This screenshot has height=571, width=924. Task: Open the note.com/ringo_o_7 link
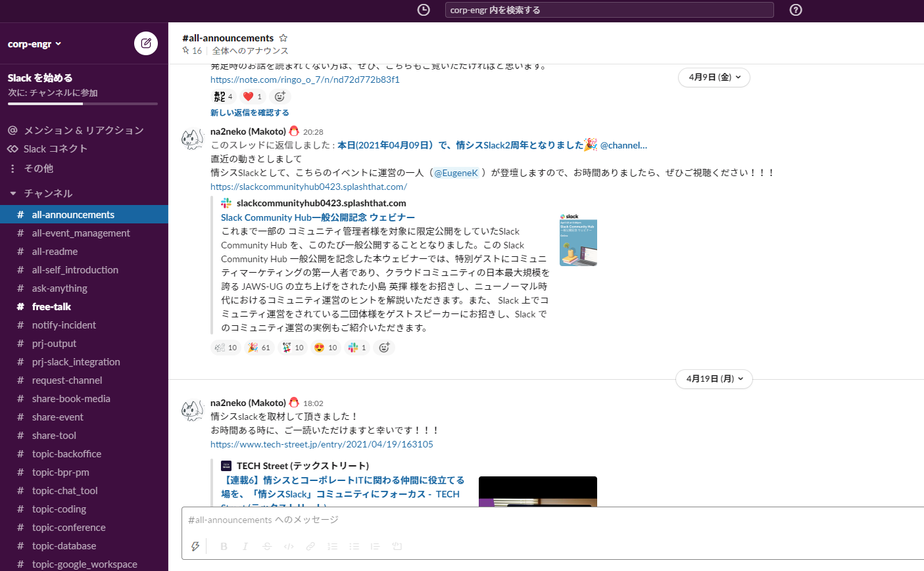click(305, 80)
